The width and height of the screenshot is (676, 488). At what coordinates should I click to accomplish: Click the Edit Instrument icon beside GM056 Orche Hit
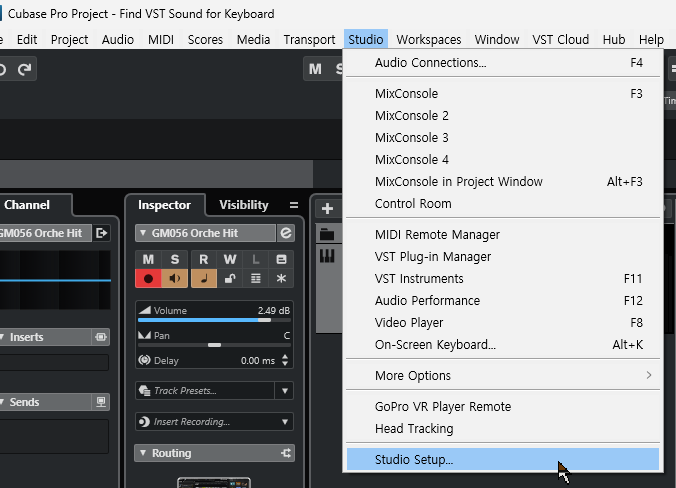[285, 233]
